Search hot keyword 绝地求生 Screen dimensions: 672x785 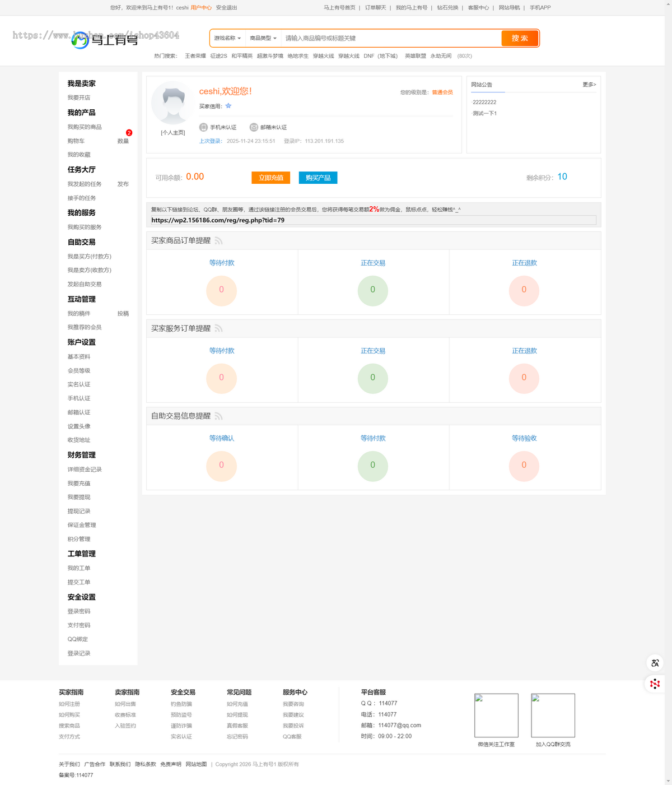coord(298,56)
